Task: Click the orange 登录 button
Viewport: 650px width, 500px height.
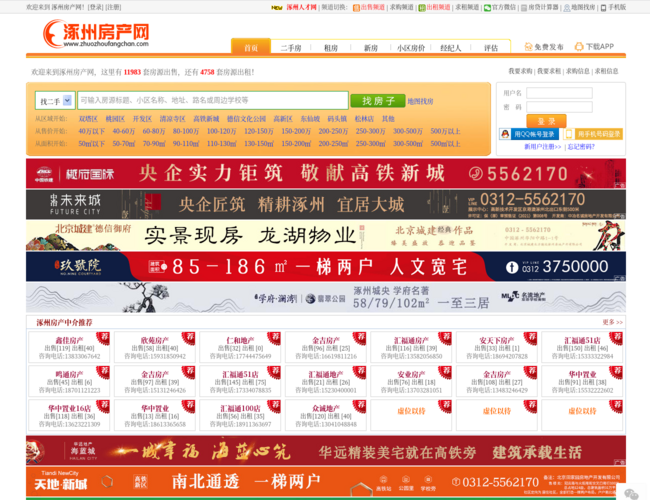Action: (546, 121)
